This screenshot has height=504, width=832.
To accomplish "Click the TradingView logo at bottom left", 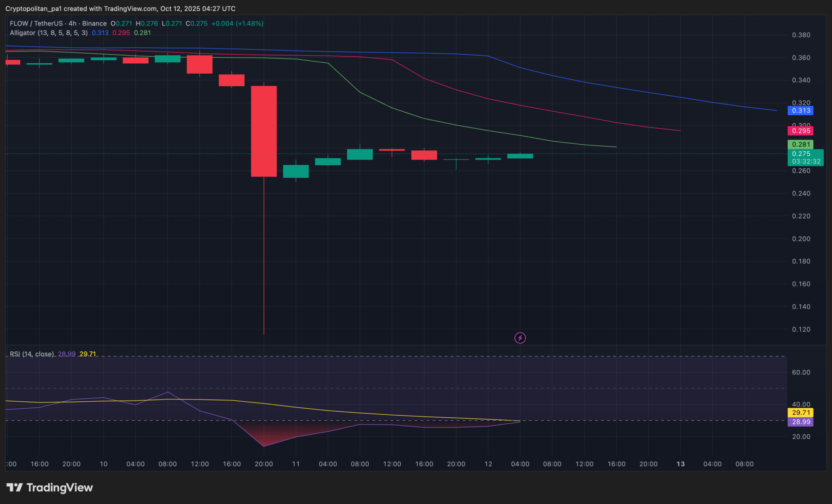I will tap(49, 488).
